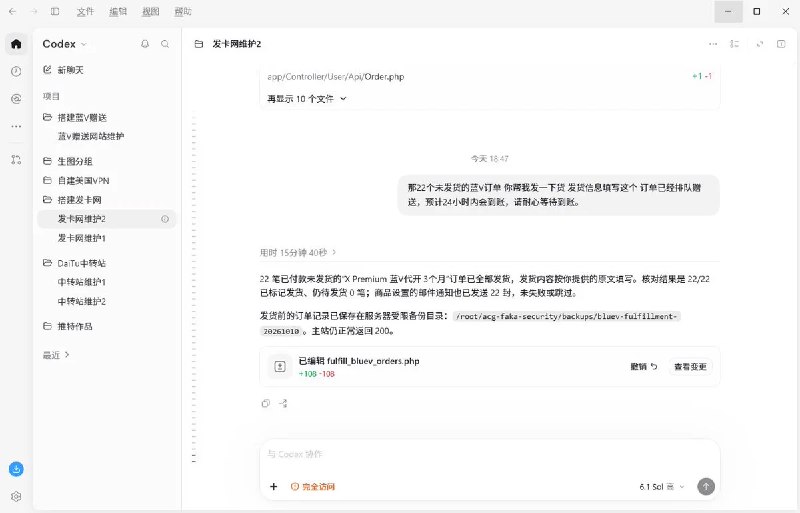Open the 6.1 Sol model dropdown
This screenshot has height=513, width=800.
pos(662,487)
